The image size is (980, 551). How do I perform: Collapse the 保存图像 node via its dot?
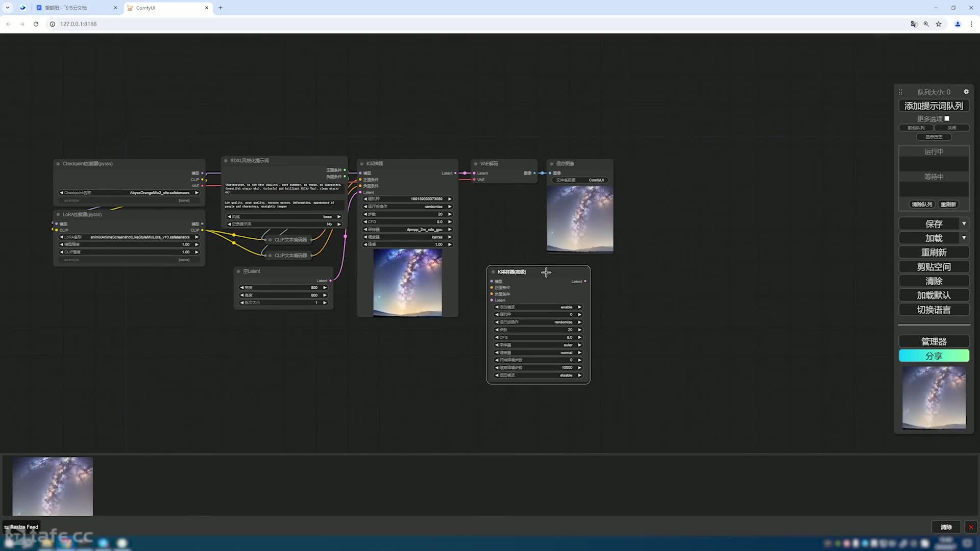[552, 164]
